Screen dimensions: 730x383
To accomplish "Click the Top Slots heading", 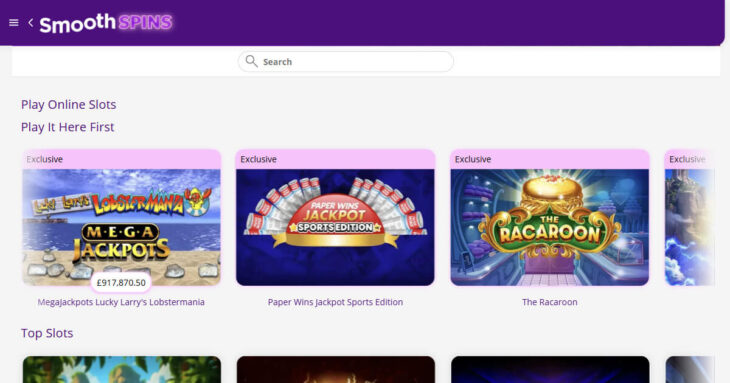I will pyautogui.click(x=47, y=333).
